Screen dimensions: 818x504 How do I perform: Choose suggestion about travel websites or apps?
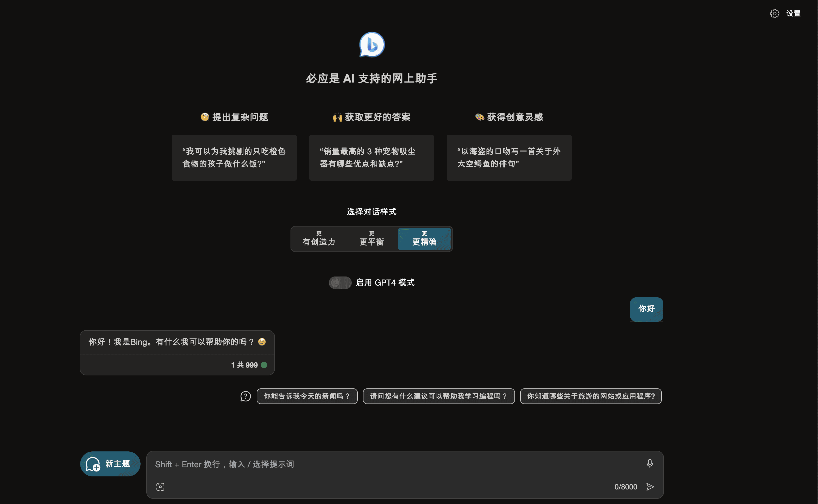pyautogui.click(x=591, y=396)
